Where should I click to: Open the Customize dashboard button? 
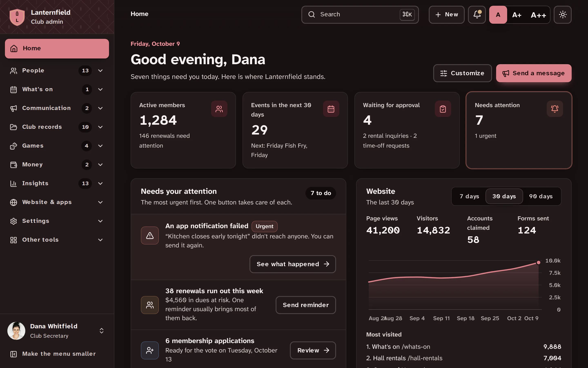tap(462, 73)
